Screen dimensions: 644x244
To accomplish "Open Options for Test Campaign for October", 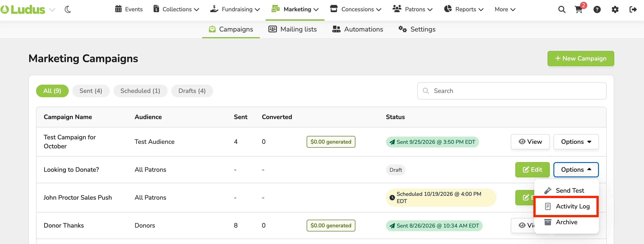I will pyautogui.click(x=576, y=142).
